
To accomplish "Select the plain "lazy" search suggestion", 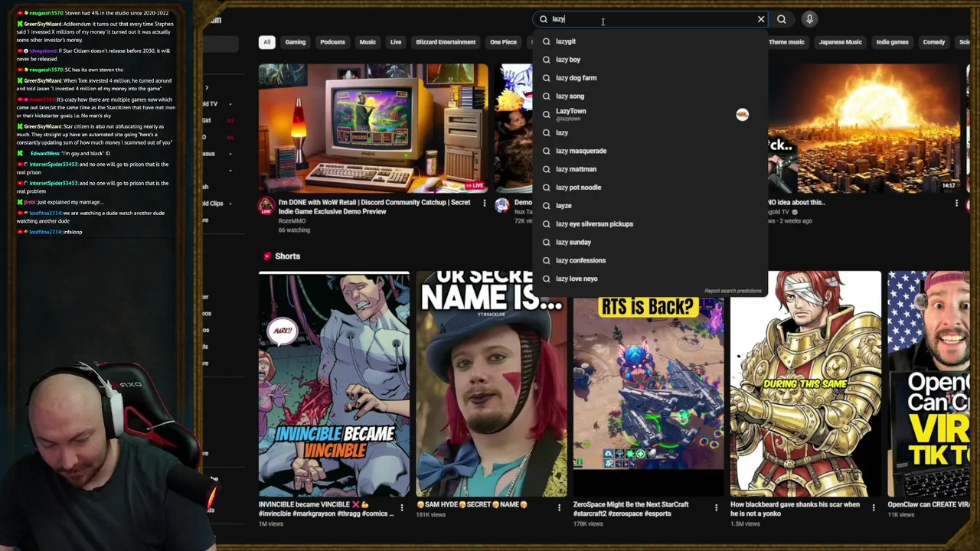I will 651,133.
